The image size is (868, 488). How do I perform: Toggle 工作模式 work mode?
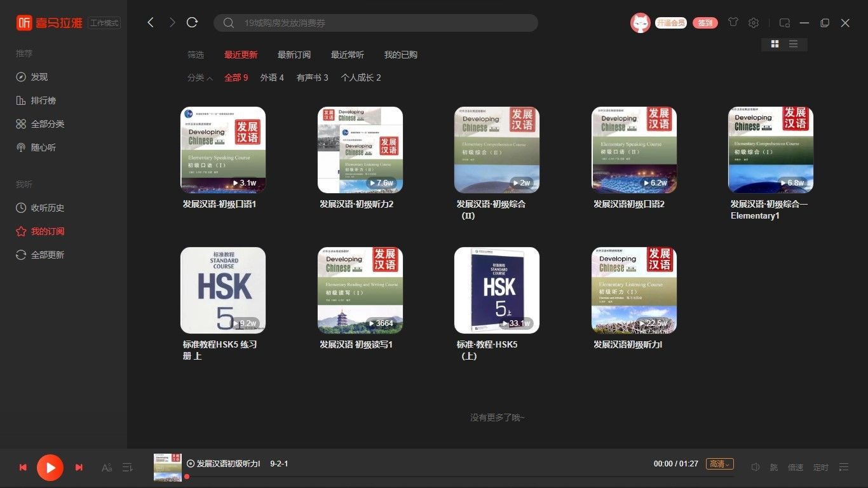tap(104, 23)
